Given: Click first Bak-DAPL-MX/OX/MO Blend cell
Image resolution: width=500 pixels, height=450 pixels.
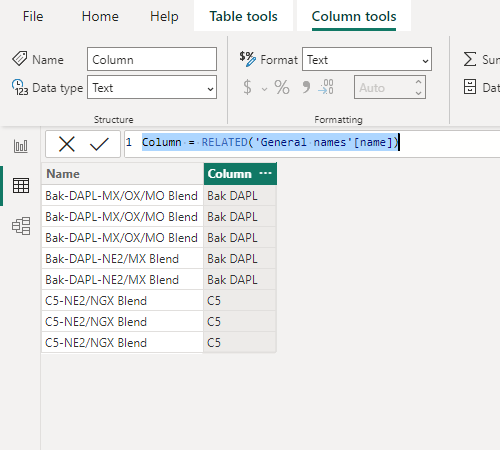Looking at the screenshot, I should pos(122,196).
